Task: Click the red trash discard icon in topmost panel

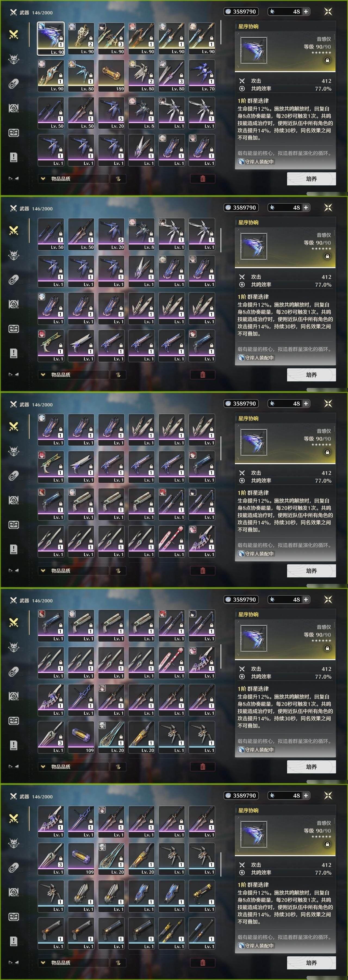Action: 203,179
